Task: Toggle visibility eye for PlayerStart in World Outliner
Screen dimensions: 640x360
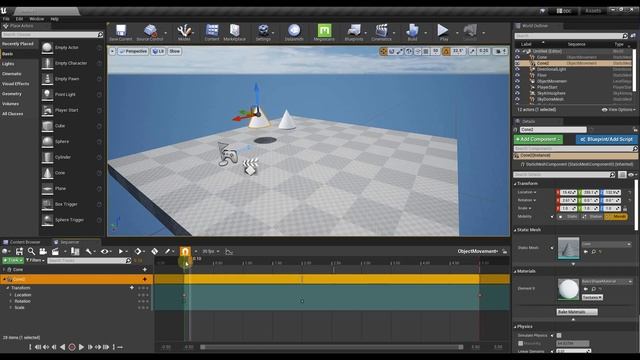Action: [x=518, y=87]
